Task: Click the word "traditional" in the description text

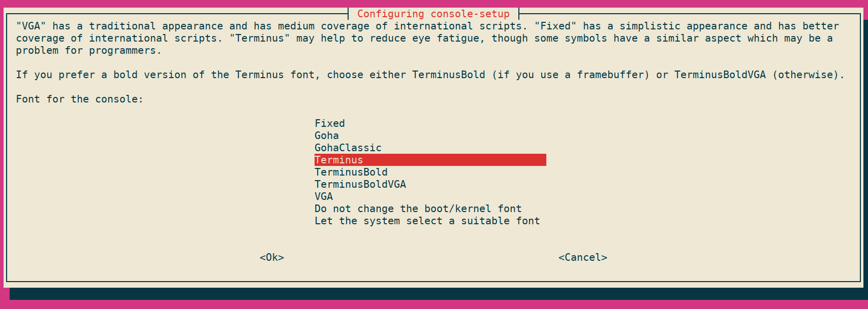Action: (x=122, y=26)
